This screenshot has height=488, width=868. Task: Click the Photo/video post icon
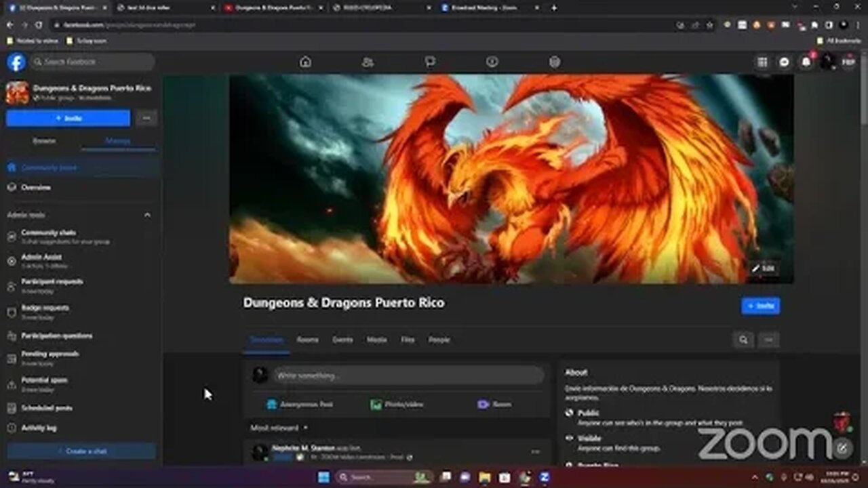coord(376,404)
